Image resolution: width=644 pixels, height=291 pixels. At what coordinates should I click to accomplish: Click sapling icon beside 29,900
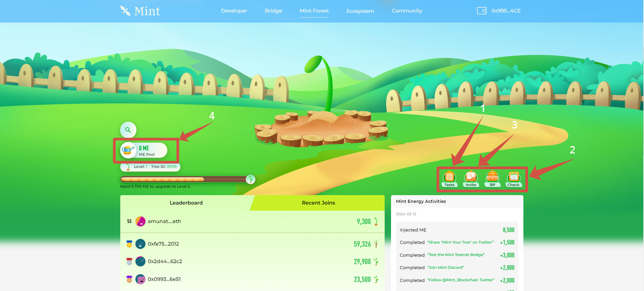click(x=376, y=261)
